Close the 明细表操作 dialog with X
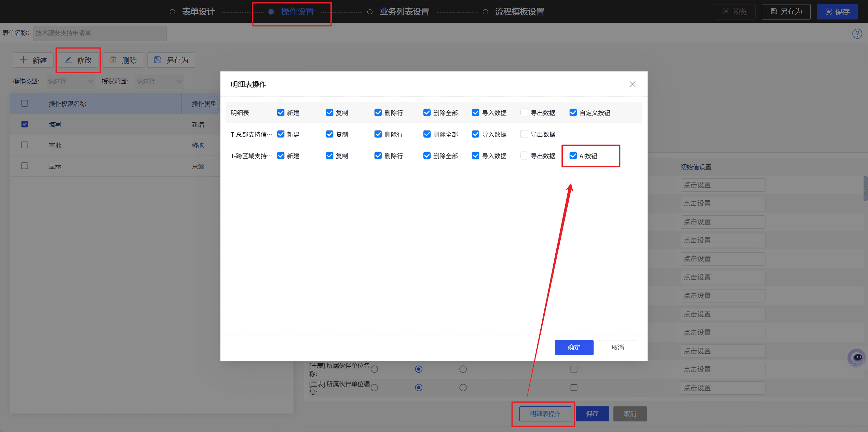Image resolution: width=868 pixels, height=432 pixels. [632, 84]
